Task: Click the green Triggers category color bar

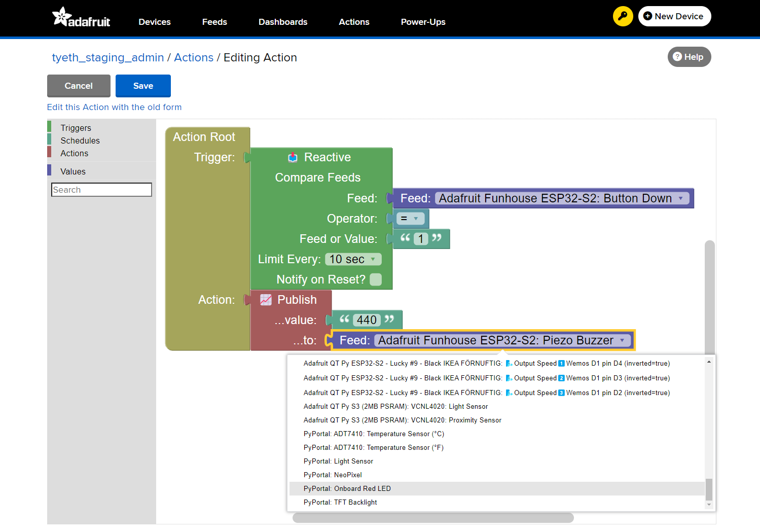Action: (x=49, y=127)
